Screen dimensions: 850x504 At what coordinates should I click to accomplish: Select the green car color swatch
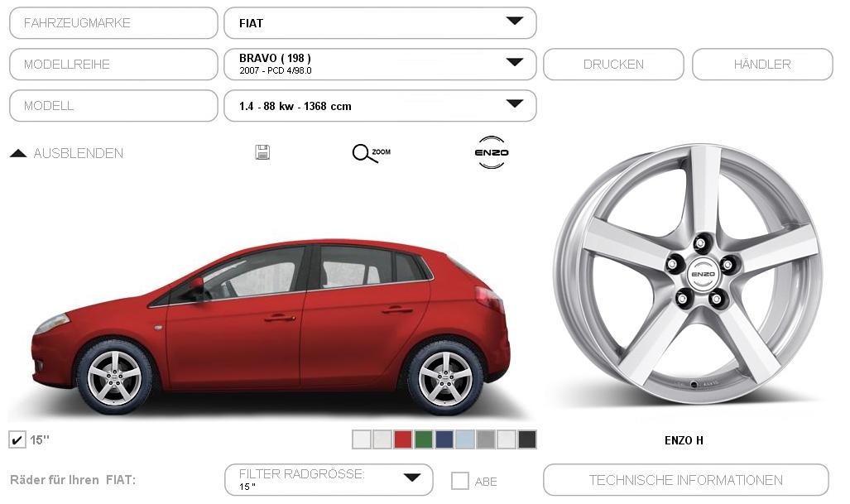point(424,439)
